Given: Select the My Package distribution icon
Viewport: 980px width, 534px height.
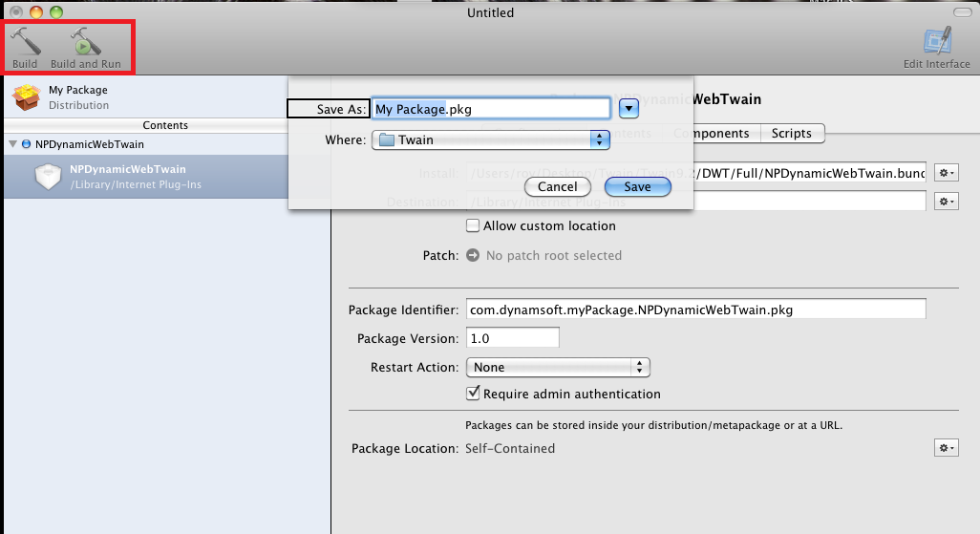Looking at the screenshot, I should coord(25,97).
